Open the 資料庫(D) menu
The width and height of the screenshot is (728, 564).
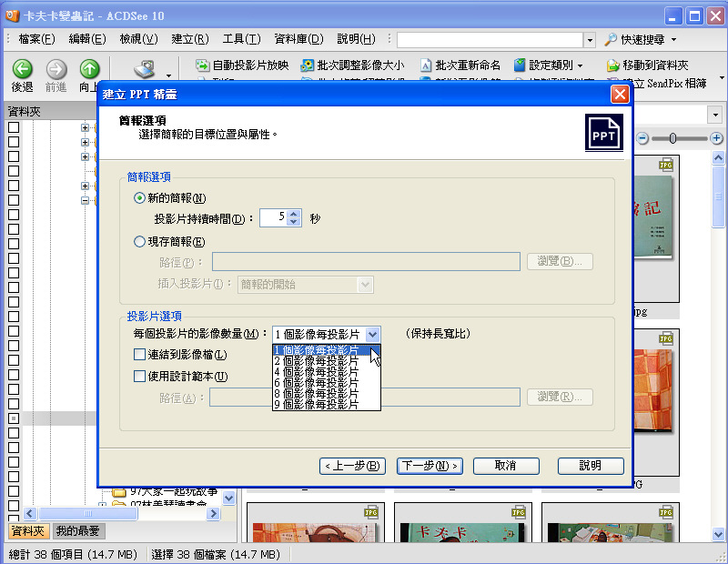pyautogui.click(x=298, y=39)
